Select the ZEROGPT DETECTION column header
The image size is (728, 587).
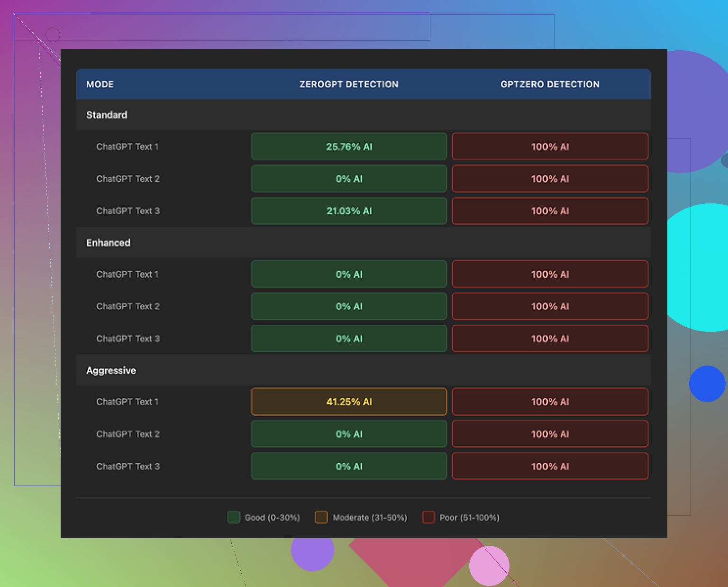349,84
